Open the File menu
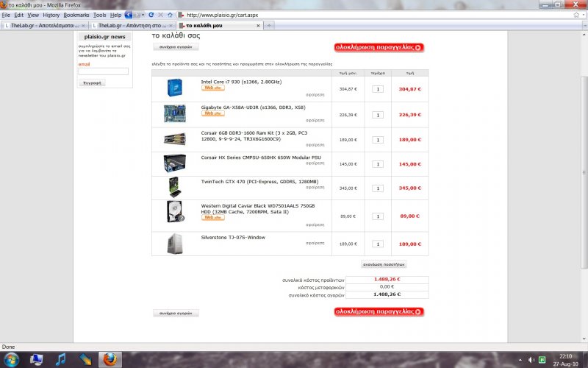The image size is (588, 368). [x=6, y=15]
